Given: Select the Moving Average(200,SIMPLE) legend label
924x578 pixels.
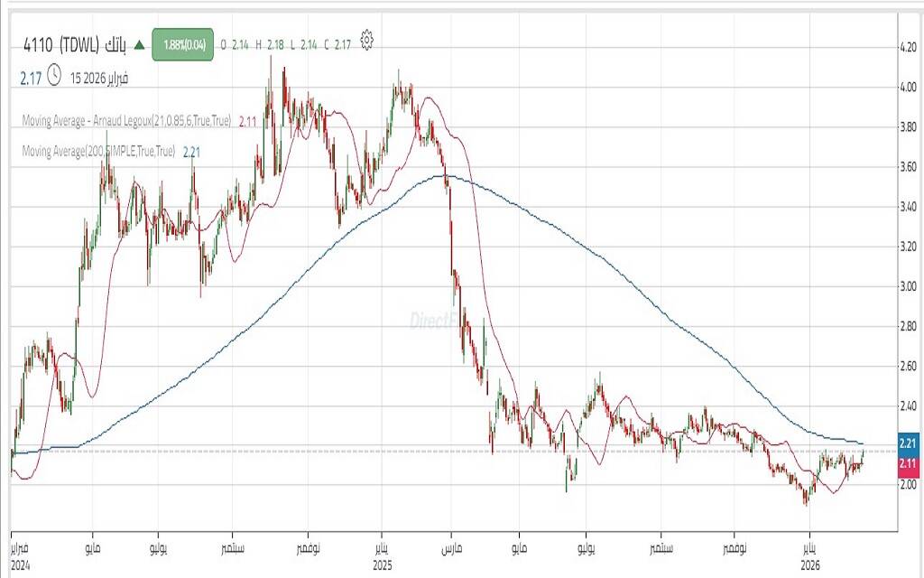Looking at the screenshot, I should [99, 152].
